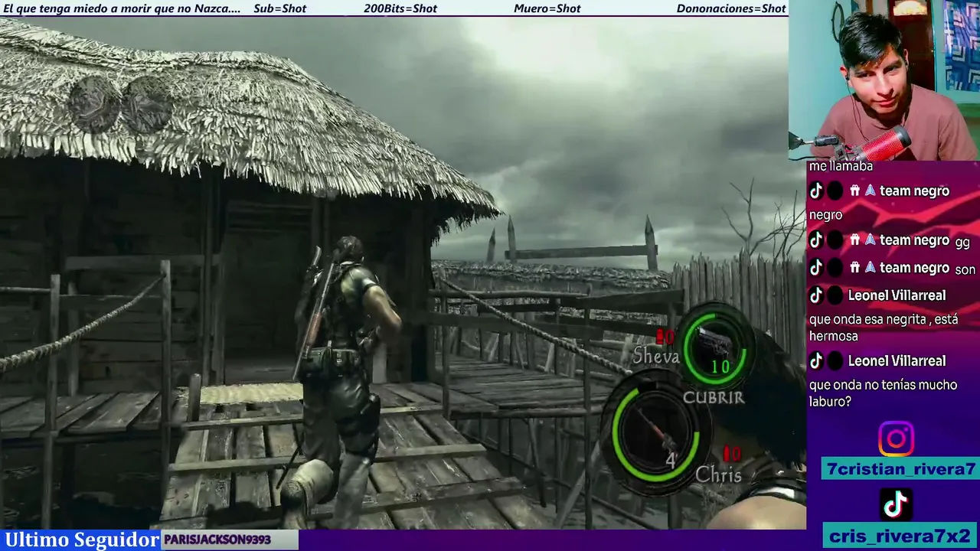Click triangle badge in 'team negro gg' row
This screenshot has width=980, height=551.
tap(870, 240)
